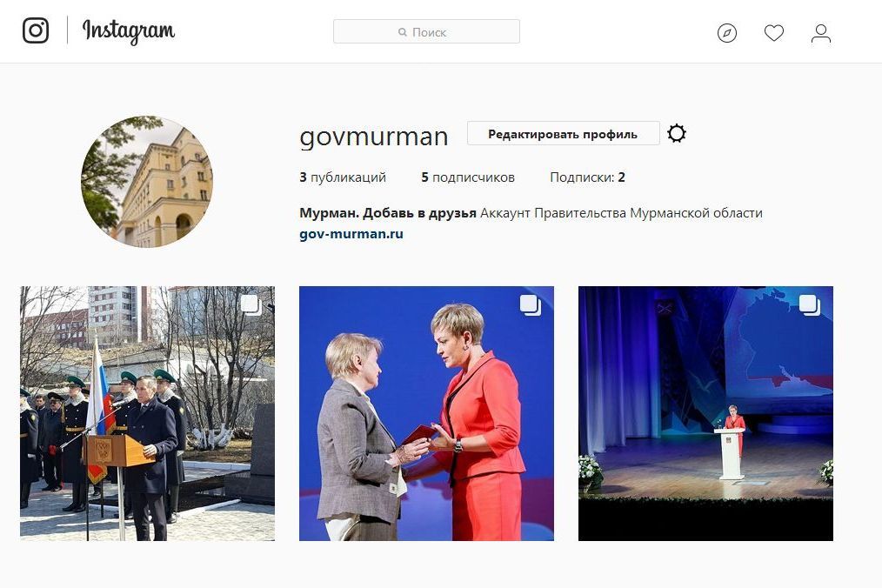Open the post with the woman in the red suit
Image resolution: width=882 pixels, height=588 pixels.
point(426,413)
